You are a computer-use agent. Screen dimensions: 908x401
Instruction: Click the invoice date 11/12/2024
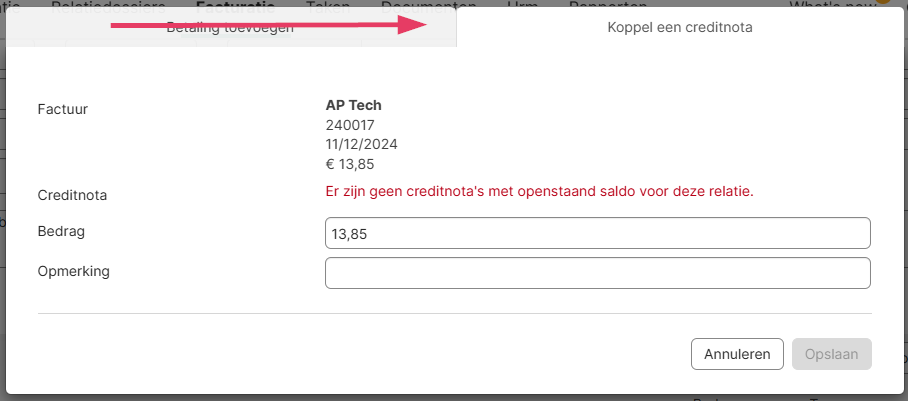click(x=362, y=144)
